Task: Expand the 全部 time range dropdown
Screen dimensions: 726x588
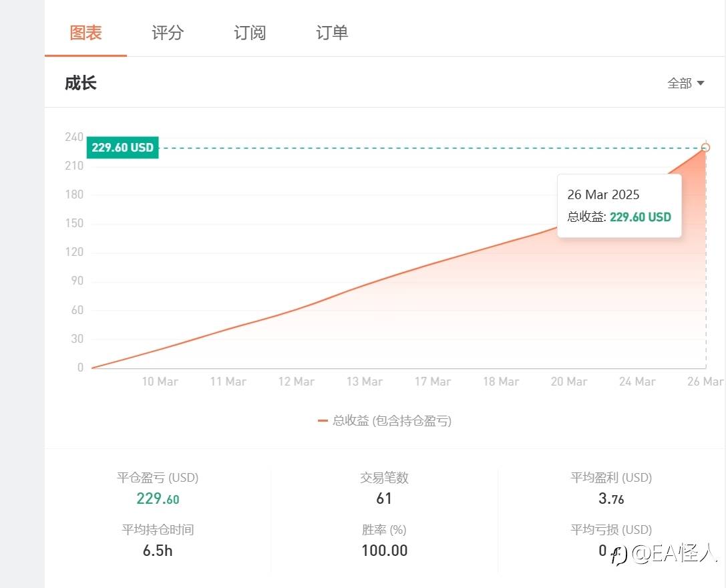Action: click(x=686, y=84)
